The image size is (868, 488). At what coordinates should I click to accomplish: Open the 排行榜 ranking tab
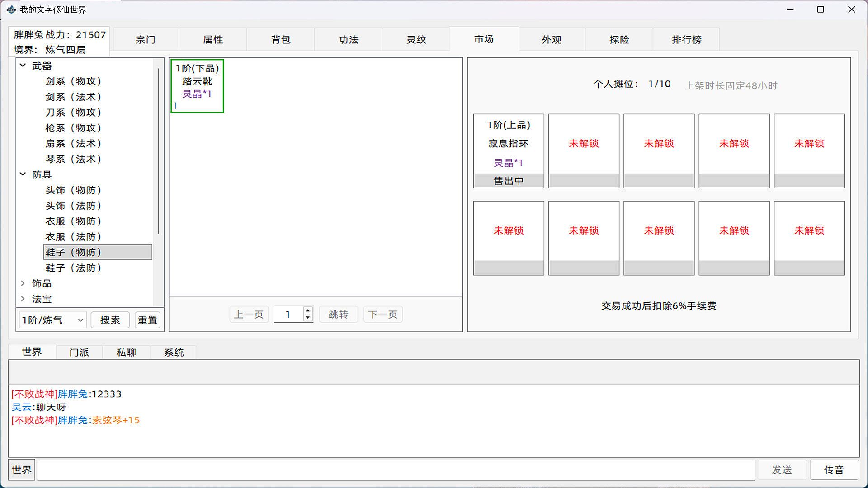(x=686, y=40)
